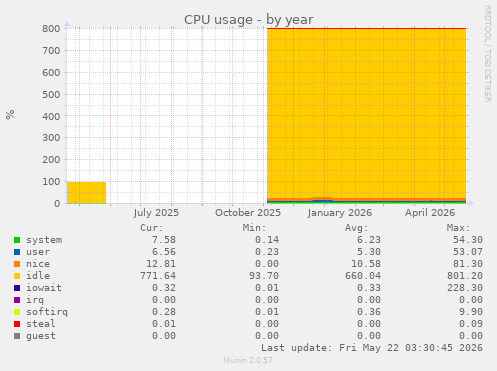Click the yellow idle legend swatch
Viewport: 497px width, 371px height.
(x=17, y=276)
